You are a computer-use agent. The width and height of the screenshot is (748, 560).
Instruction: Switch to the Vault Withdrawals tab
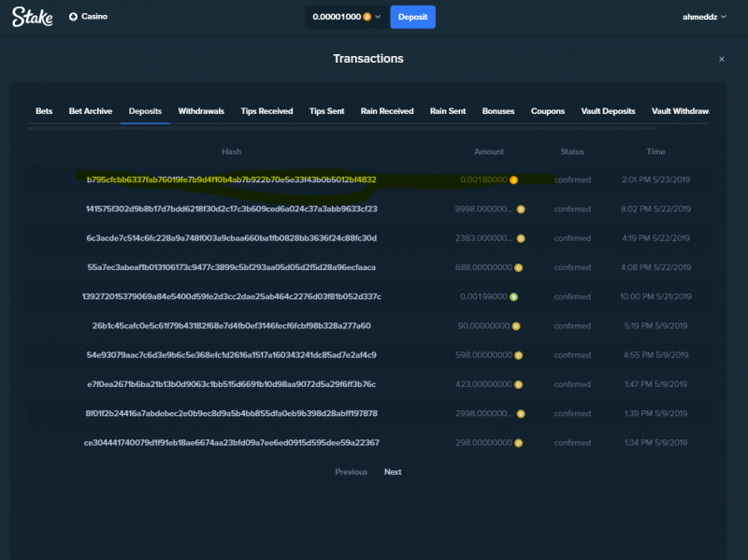(x=681, y=111)
